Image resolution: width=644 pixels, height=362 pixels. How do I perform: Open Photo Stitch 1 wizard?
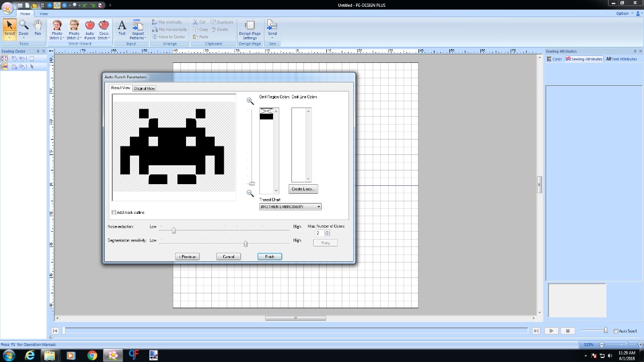57,30
